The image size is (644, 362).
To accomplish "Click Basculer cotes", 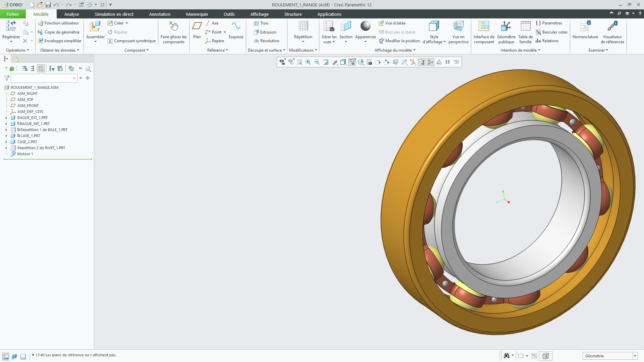I will pos(551,32).
